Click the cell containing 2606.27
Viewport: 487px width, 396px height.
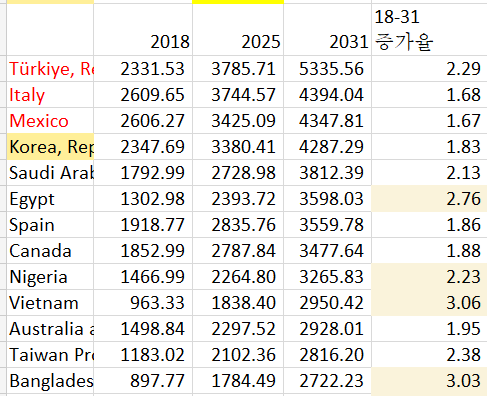point(143,121)
